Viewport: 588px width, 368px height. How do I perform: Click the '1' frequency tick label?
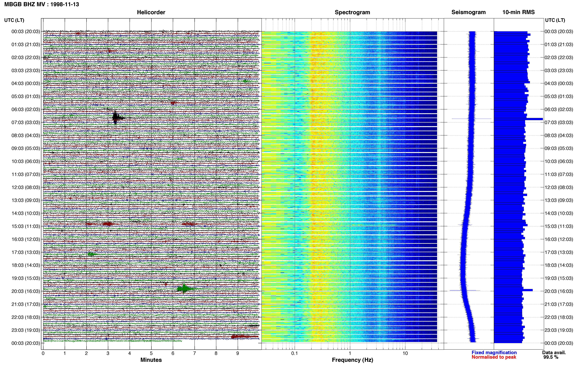(x=350, y=353)
